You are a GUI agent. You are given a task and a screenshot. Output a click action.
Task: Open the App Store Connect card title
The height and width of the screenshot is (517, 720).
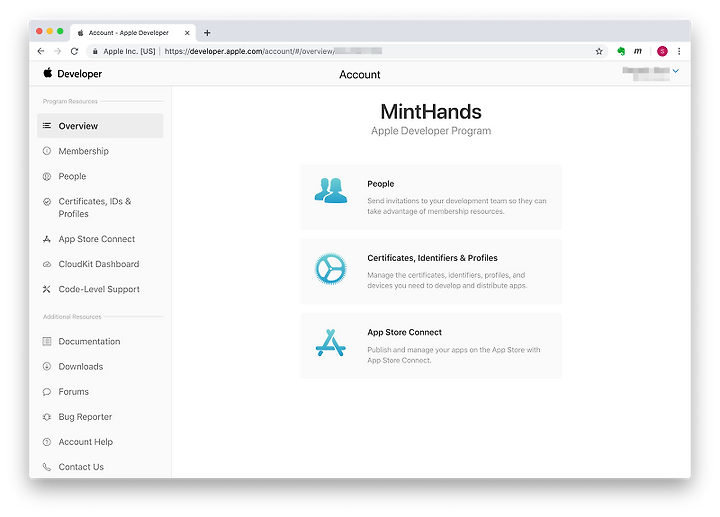click(x=404, y=332)
